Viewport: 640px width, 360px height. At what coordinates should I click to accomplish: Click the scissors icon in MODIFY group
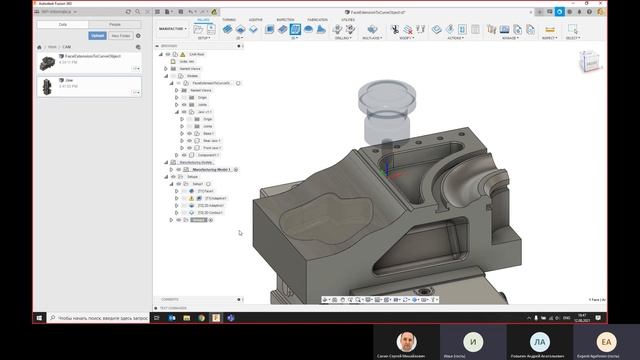395,29
